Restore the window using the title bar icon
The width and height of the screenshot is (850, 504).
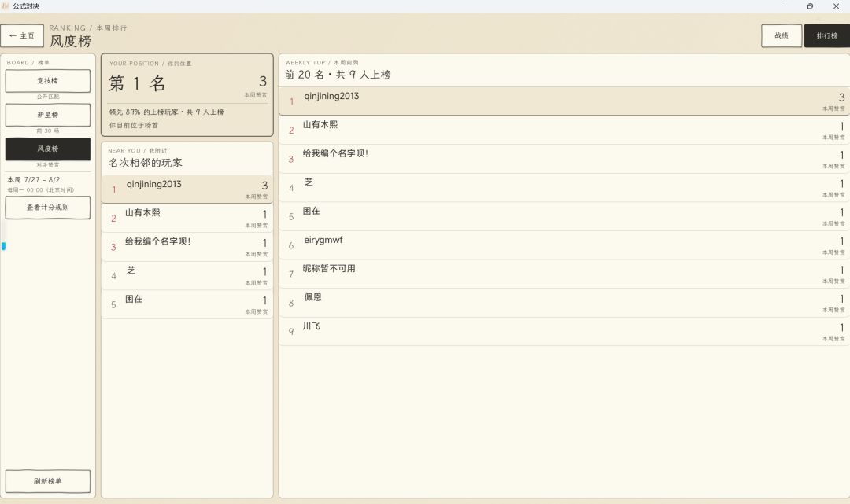810,6
